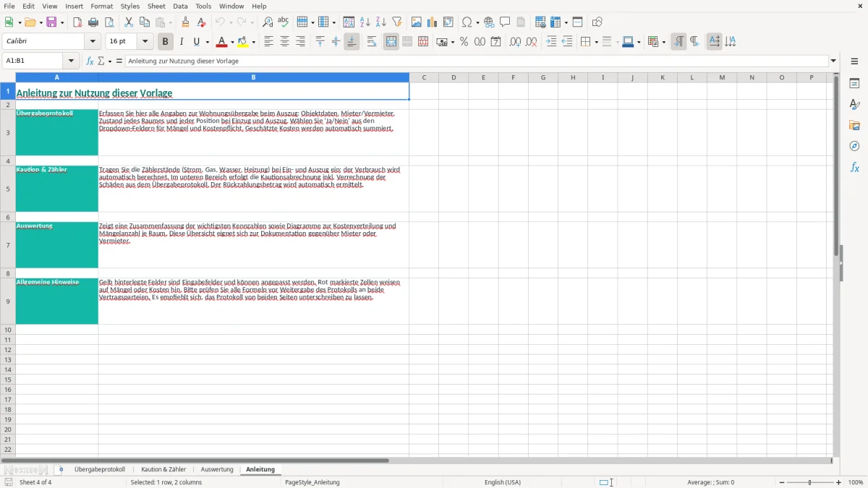Open the sidebar Properties panel
Image resolution: width=868 pixels, height=488 pixels.
(x=854, y=83)
